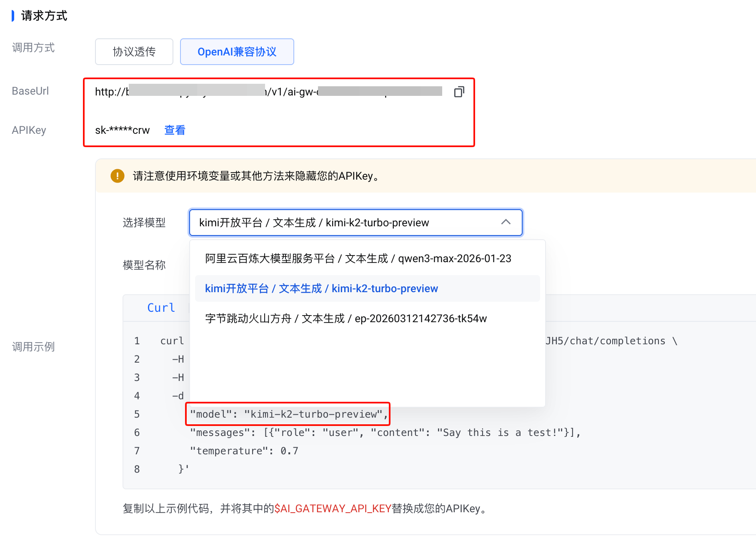The width and height of the screenshot is (756, 541).
Task: Click the masked key sk-*****crw
Action: pos(122,130)
